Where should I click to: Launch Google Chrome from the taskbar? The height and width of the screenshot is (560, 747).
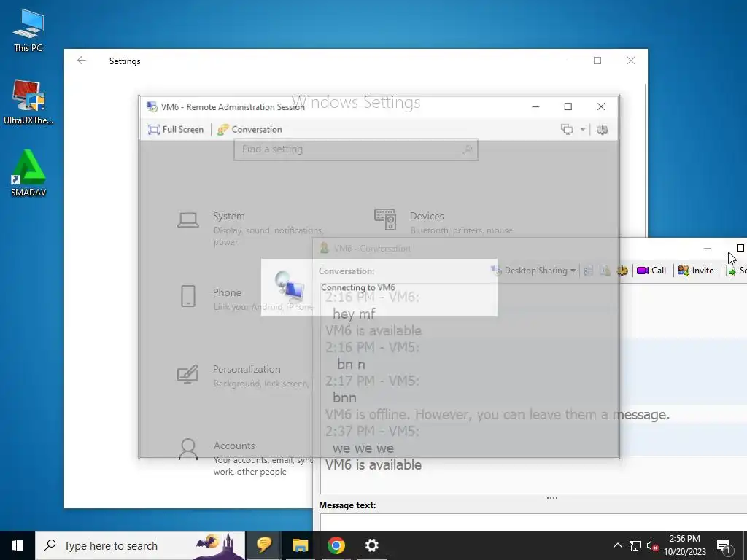click(x=336, y=545)
